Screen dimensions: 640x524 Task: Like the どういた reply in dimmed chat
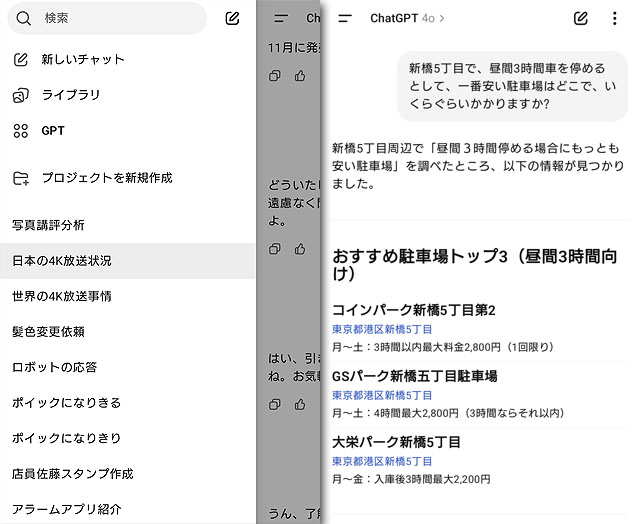click(x=300, y=249)
